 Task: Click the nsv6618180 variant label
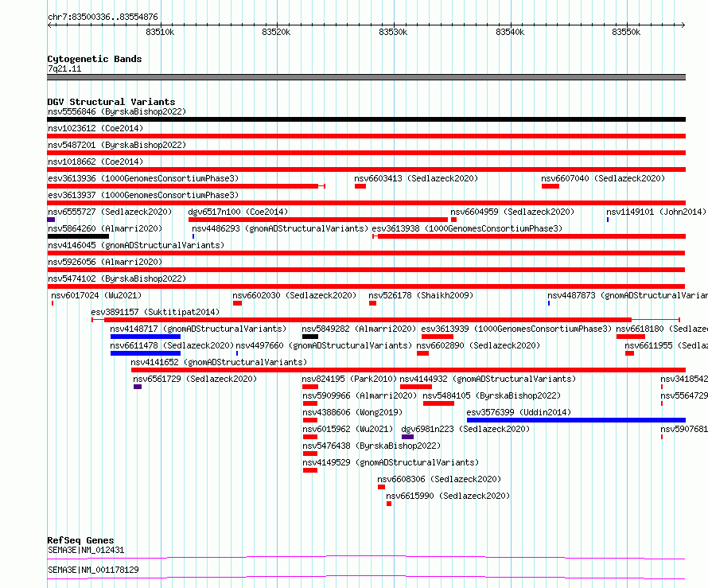tap(662, 329)
